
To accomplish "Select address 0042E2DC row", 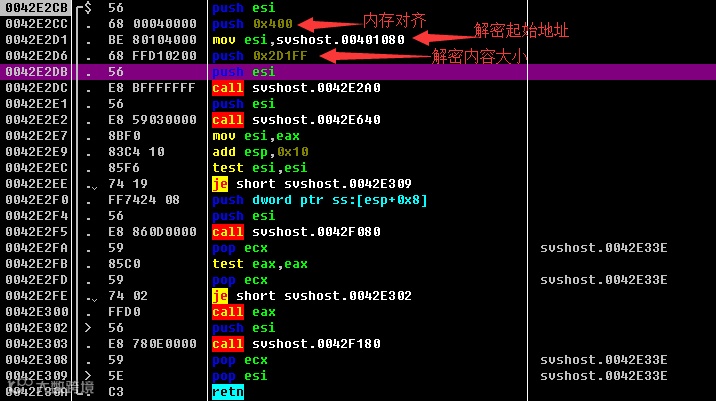I will point(36,88).
